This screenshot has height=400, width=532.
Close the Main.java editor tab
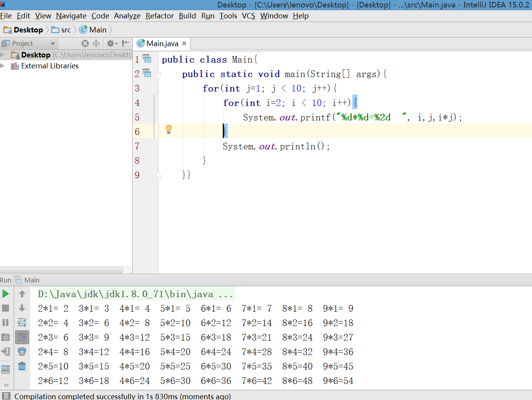(x=184, y=43)
